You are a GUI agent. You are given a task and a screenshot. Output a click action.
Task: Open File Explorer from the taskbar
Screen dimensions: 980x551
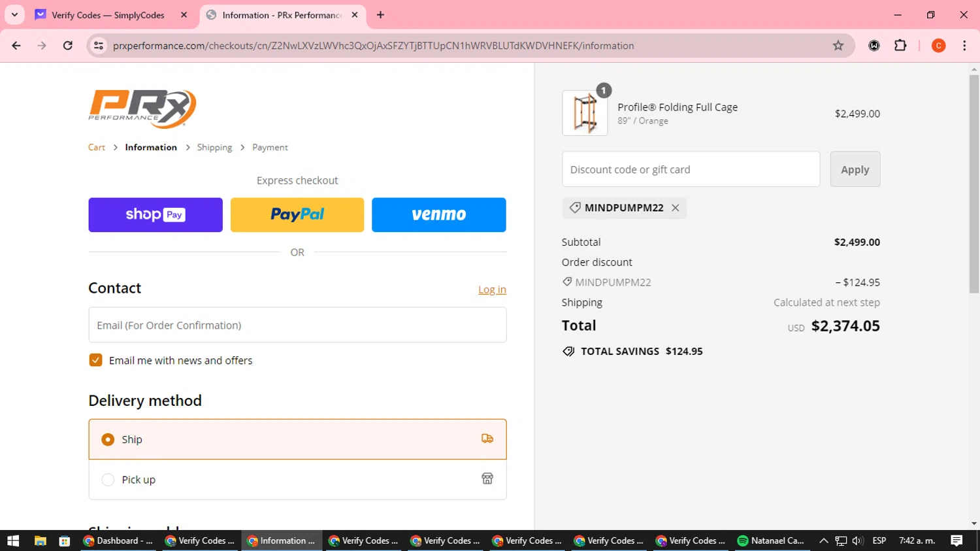coord(41,541)
